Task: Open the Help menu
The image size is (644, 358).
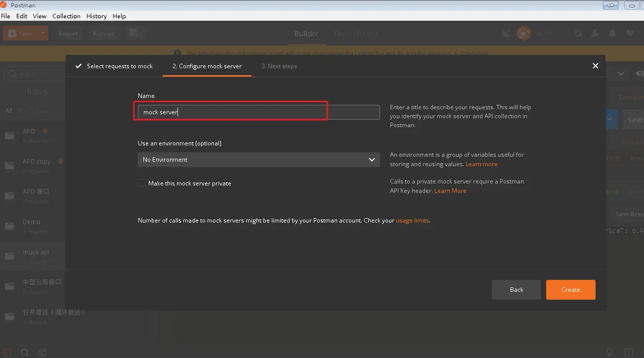Action: point(119,16)
